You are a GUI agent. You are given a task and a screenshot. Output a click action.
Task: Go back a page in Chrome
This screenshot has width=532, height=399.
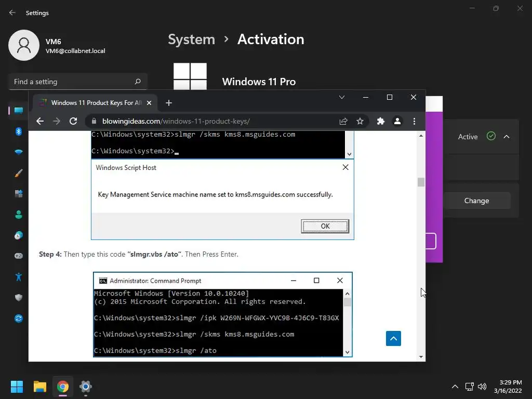click(x=40, y=121)
